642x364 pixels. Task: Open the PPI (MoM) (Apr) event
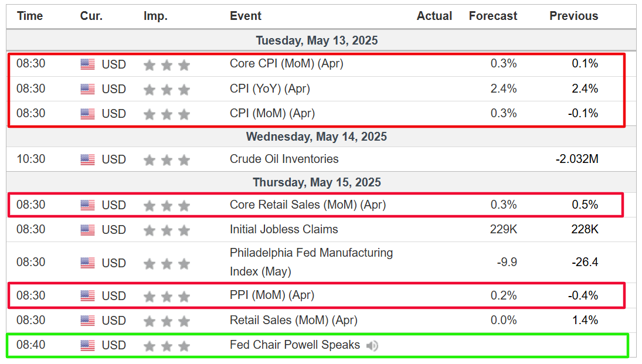pos(272,295)
